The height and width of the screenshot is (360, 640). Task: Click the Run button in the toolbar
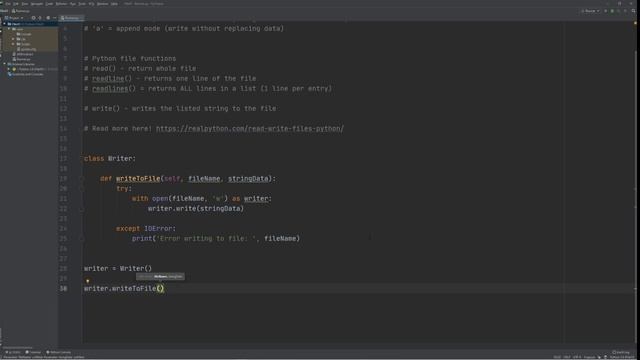(605, 11)
